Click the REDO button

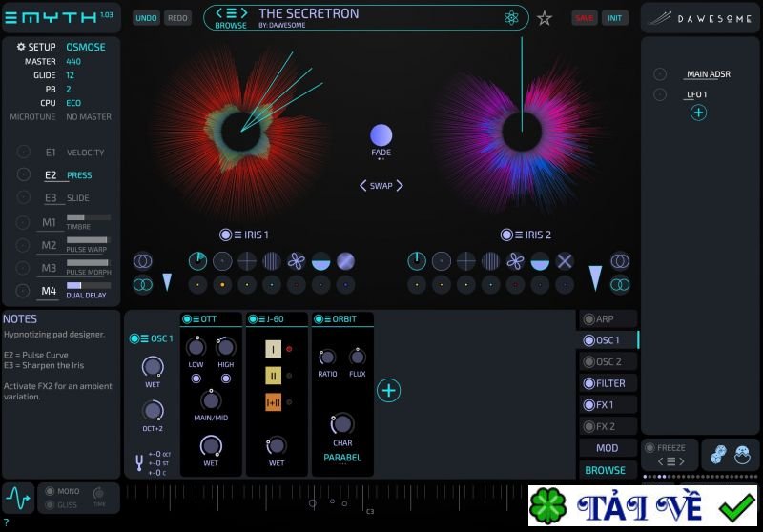(177, 18)
